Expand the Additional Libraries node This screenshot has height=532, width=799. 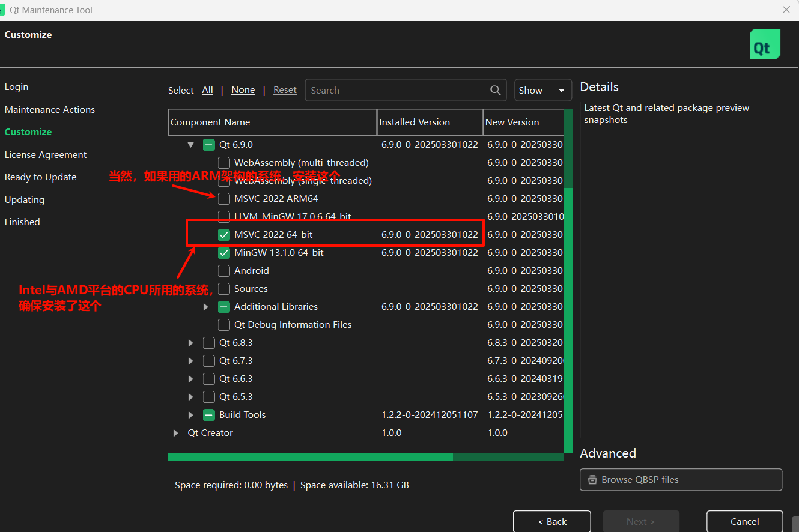(206, 307)
